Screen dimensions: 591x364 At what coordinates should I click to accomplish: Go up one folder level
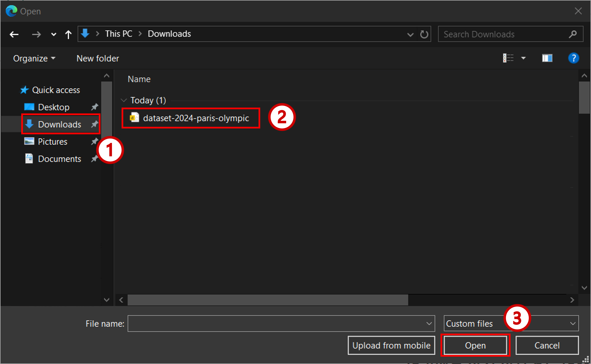click(68, 34)
